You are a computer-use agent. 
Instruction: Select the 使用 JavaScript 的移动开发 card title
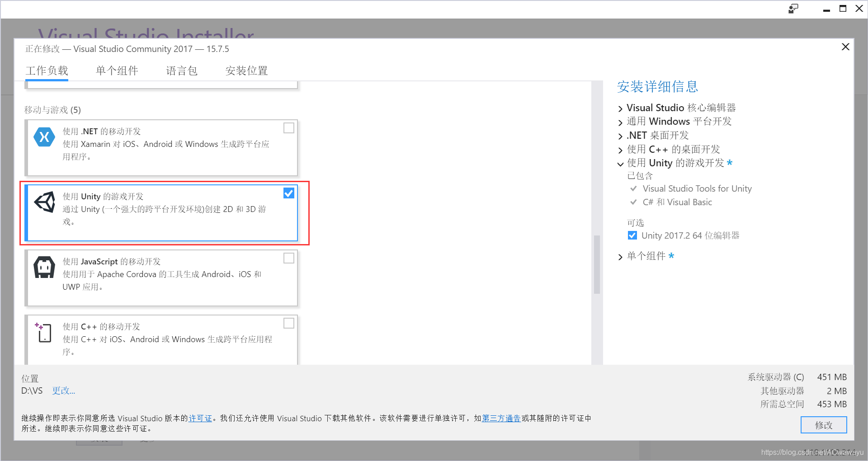point(112,261)
